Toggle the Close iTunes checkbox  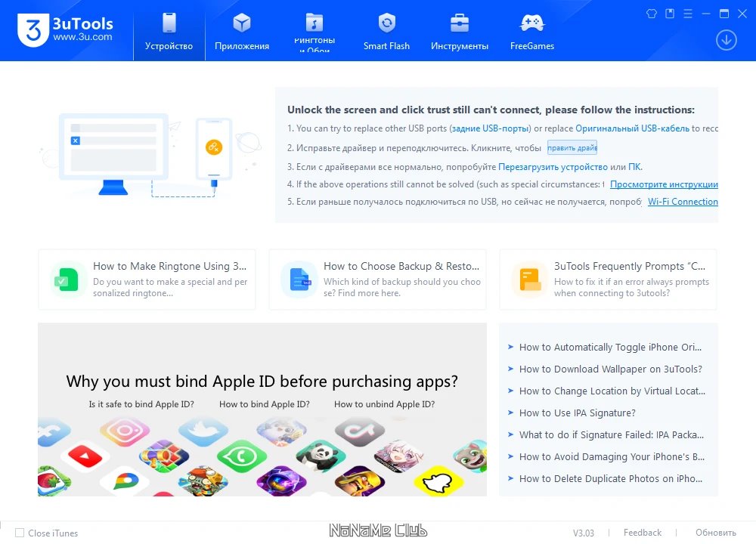click(20, 533)
